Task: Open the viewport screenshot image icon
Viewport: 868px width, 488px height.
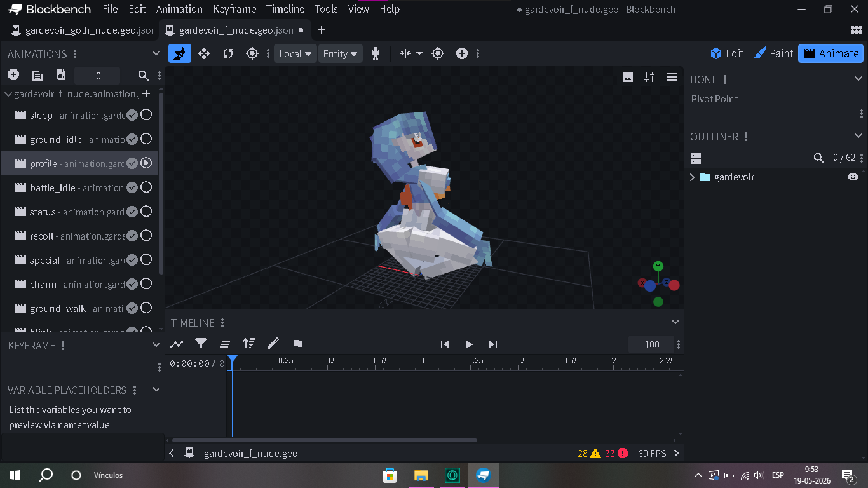Action: tap(628, 77)
